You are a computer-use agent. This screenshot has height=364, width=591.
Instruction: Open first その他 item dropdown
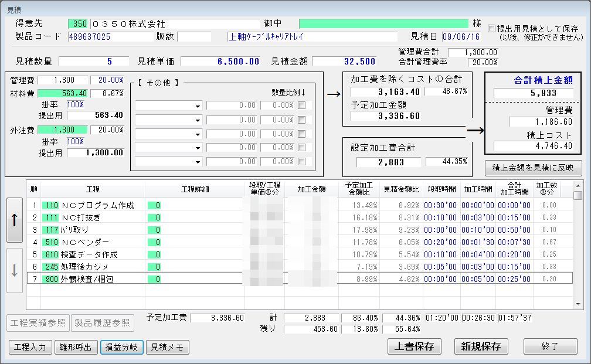pyautogui.click(x=198, y=106)
